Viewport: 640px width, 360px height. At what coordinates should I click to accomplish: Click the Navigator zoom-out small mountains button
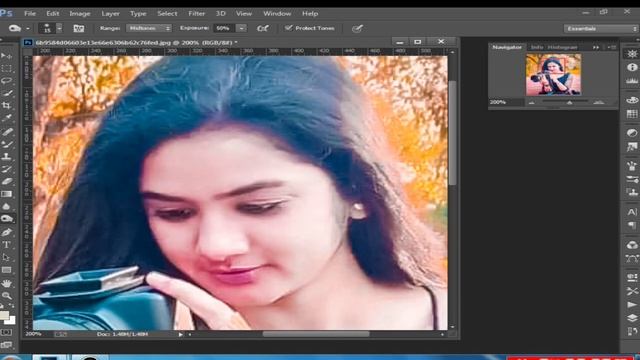point(531,102)
